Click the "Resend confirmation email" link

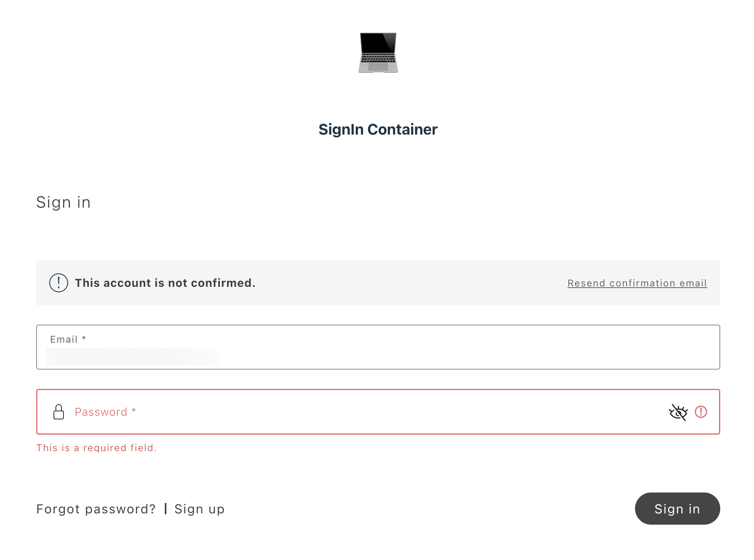[x=637, y=283]
